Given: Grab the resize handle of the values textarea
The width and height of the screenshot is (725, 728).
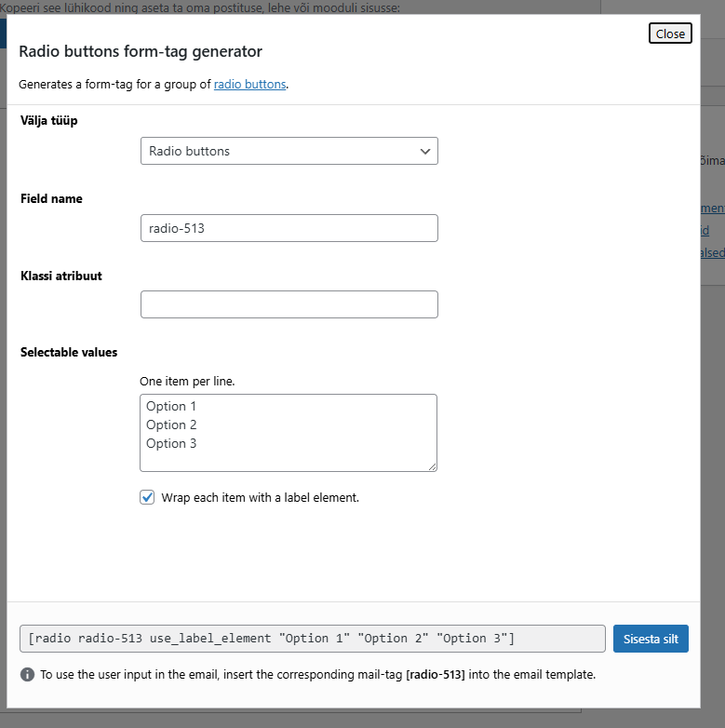Looking at the screenshot, I should tap(431, 465).
